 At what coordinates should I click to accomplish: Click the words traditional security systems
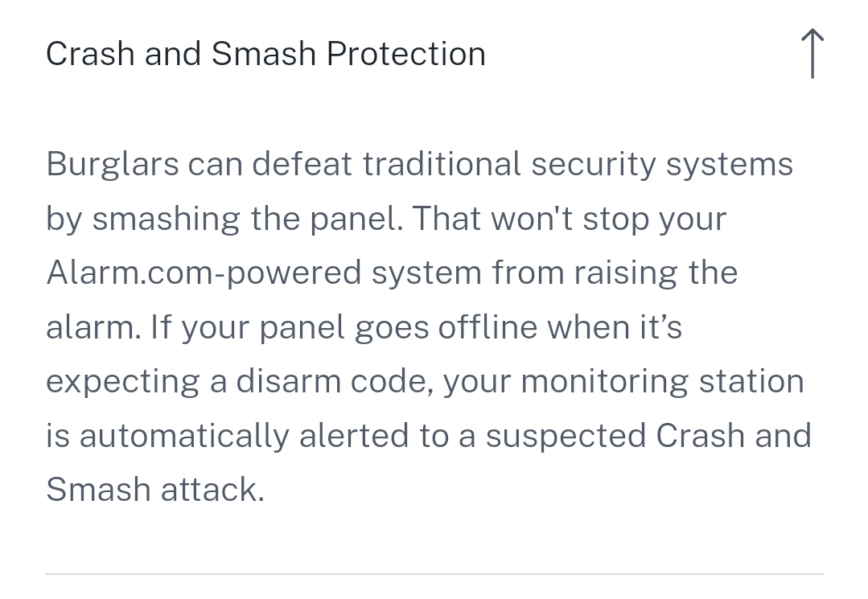pos(578,164)
